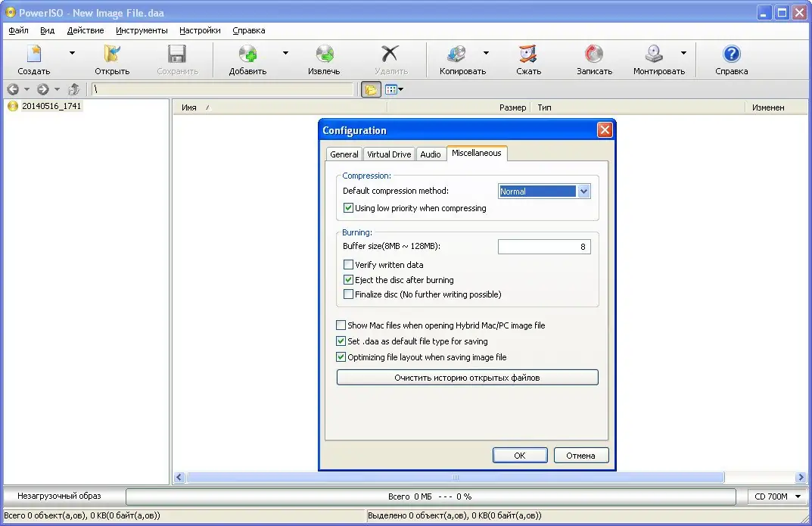Viewport: 812px width, 526px height.
Task: Check the Finalize disc option
Action: pos(348,294)
